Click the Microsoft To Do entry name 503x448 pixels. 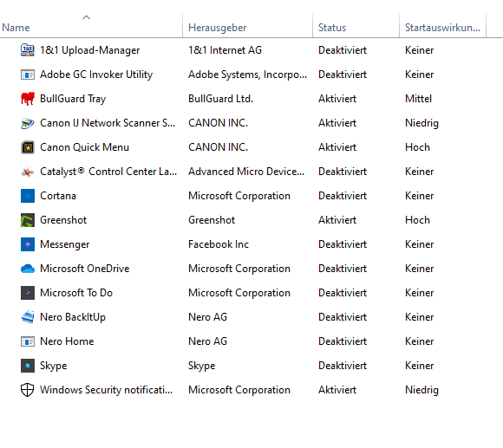click(x=76, y=293)
